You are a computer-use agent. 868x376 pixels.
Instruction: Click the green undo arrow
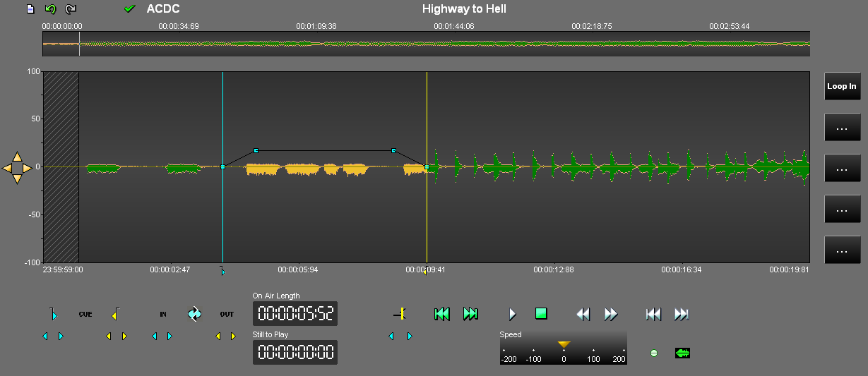(x=49, y=9)
